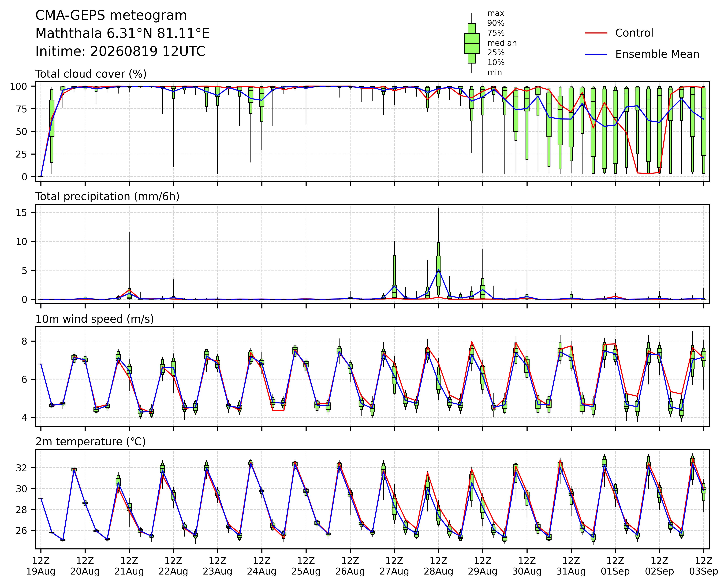
Task: Click the '10' tick on precipitation axis
Action: tap(21, 241)
